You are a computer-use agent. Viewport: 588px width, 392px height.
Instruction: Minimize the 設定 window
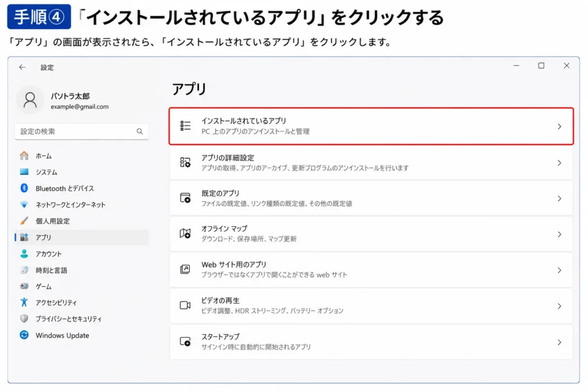[x=516, y=65]
